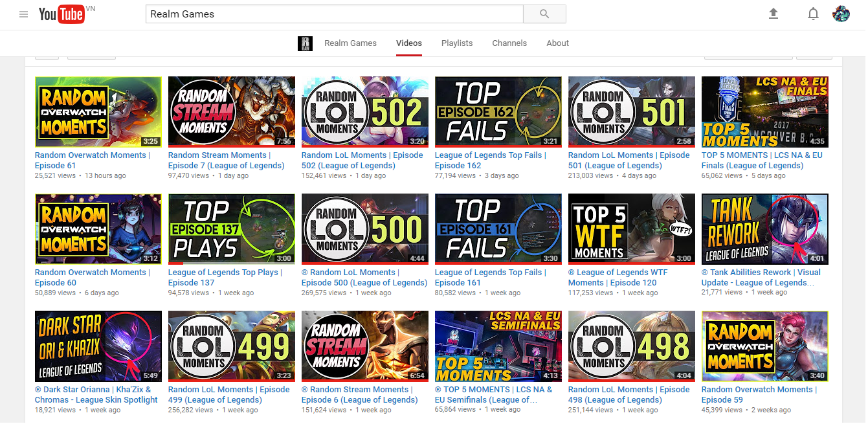Screen dimensions: 868x424
Task: Open the LCS NA & EU Finals thumbnail
Action: pos(765,112)
